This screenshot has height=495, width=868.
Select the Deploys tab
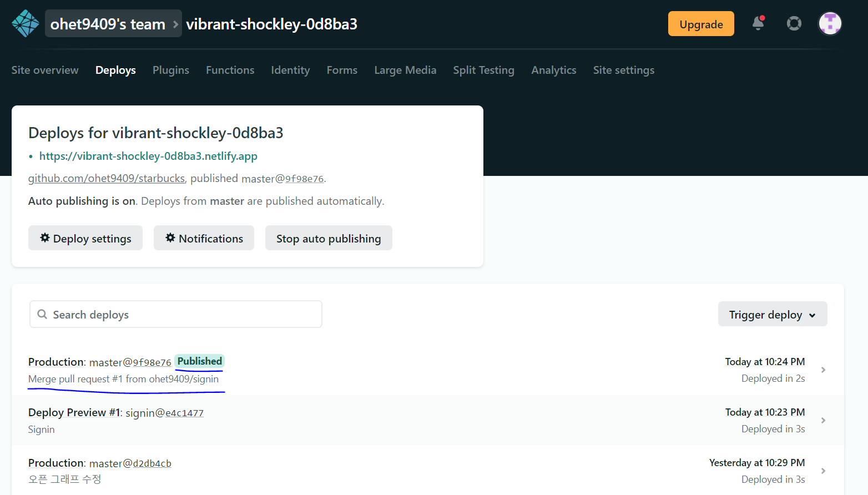(x=115, y=70)
